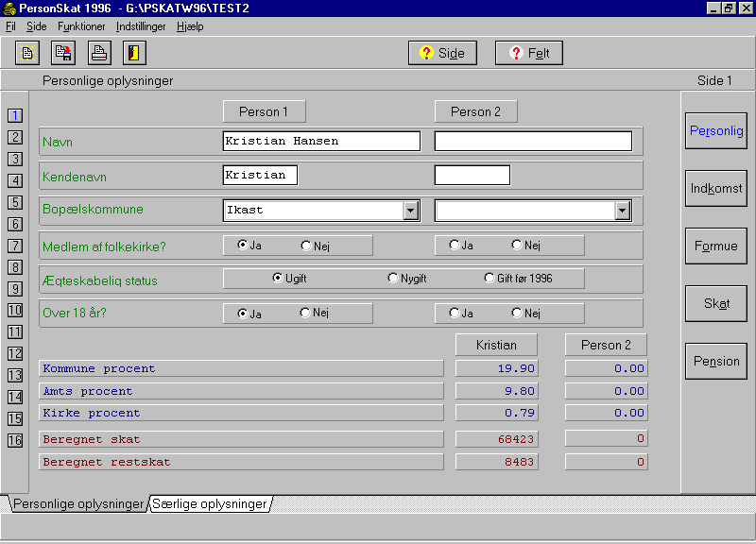The height and width of the screenshot is (544, 756).
Task: Jump to page number 5 in the sidebar
Action: pos(15,202)
